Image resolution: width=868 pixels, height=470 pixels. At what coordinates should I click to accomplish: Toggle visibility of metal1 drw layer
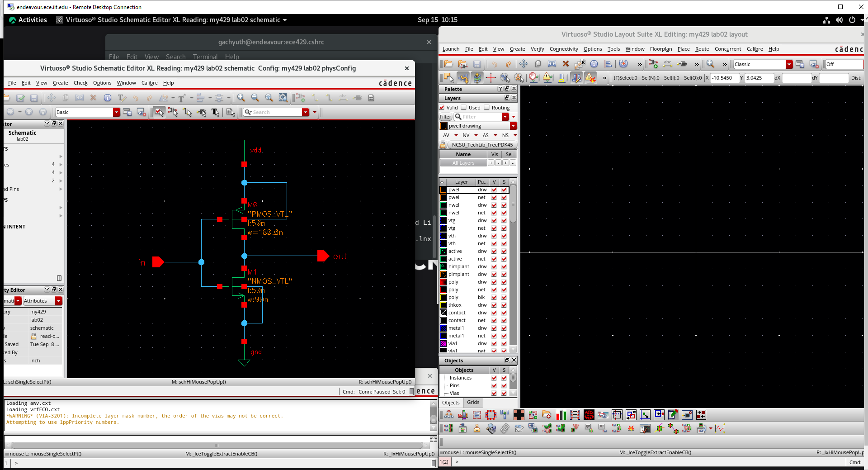point(494,328)
